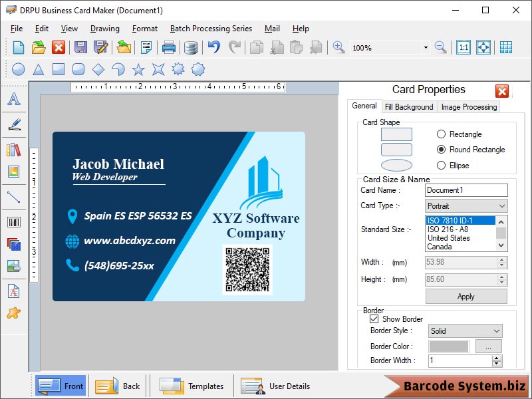Switch to Image Processing tab
Screen dimensions: 532x399
pos(469,107)
